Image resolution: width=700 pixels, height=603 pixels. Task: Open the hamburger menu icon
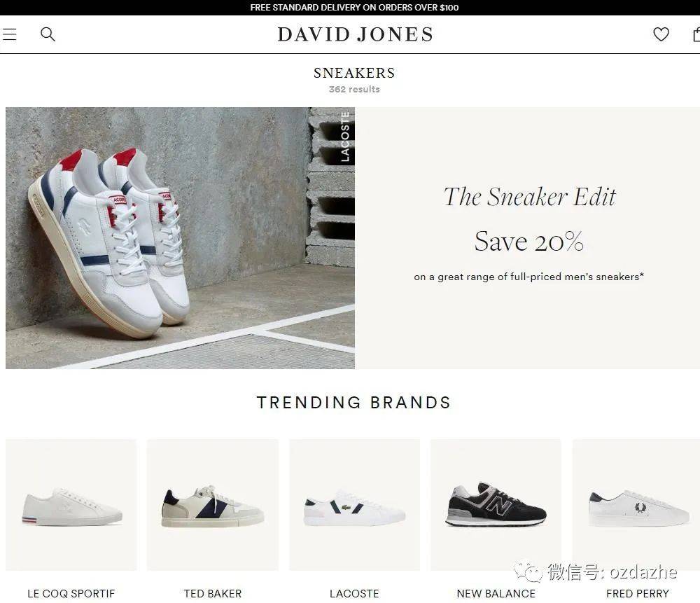[9, 34]
